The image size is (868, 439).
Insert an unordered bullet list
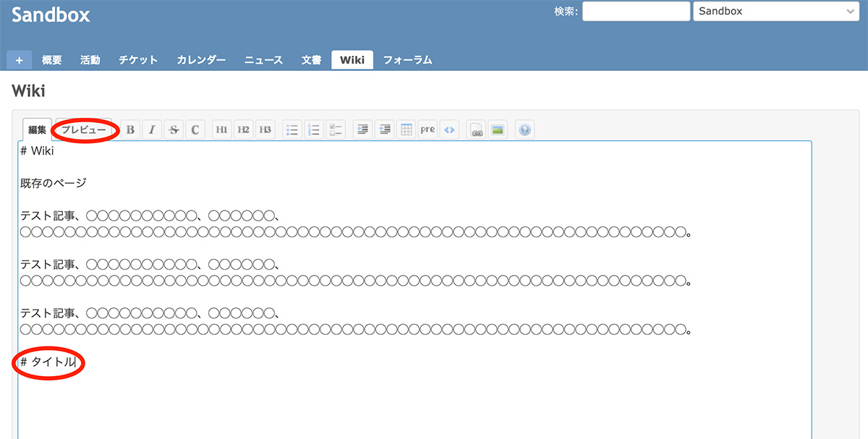(292, 130)
